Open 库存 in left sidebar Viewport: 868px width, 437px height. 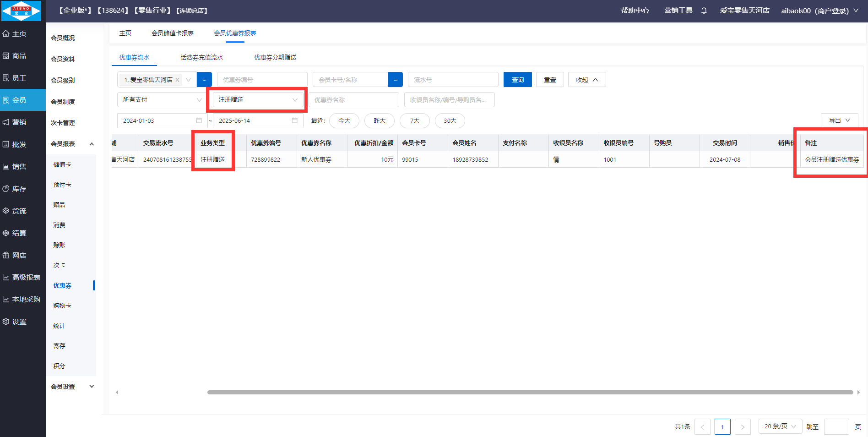19,189
